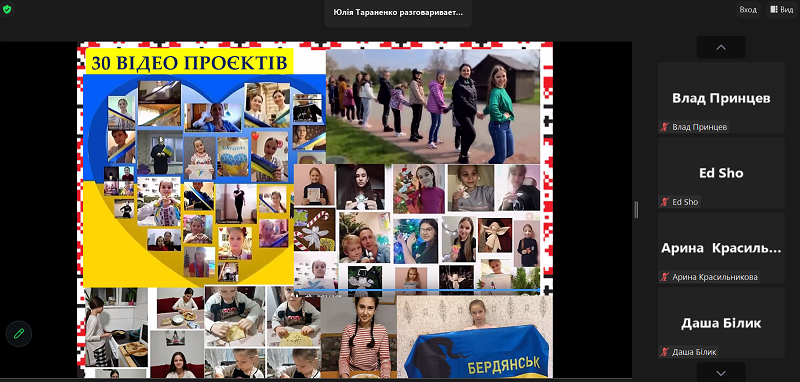Screen dimensions: 800x382
Task: Click the Ed Sho name label
Action: [x=685, y=202]
